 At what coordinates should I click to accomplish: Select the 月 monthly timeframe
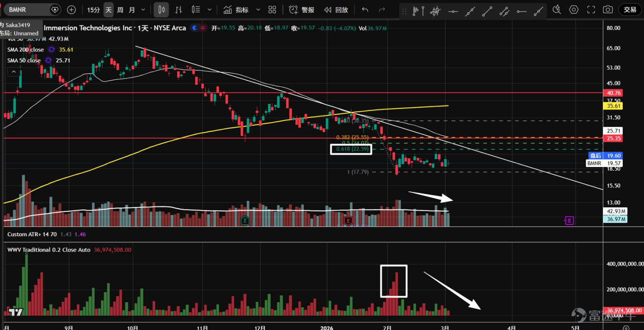[x=132, y=10]
